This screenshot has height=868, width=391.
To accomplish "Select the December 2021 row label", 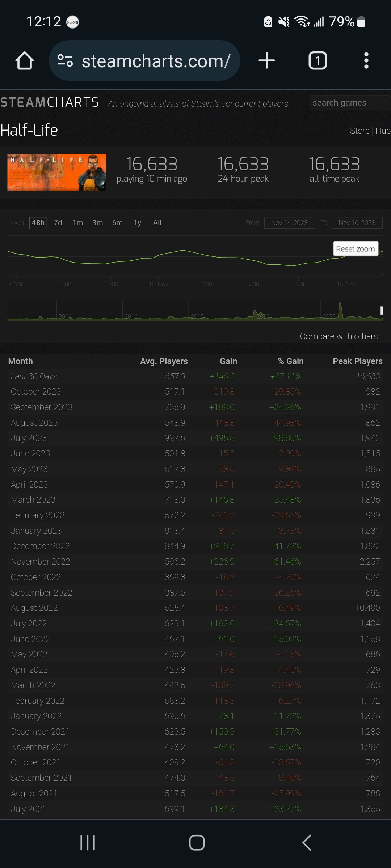I will 40,732.
